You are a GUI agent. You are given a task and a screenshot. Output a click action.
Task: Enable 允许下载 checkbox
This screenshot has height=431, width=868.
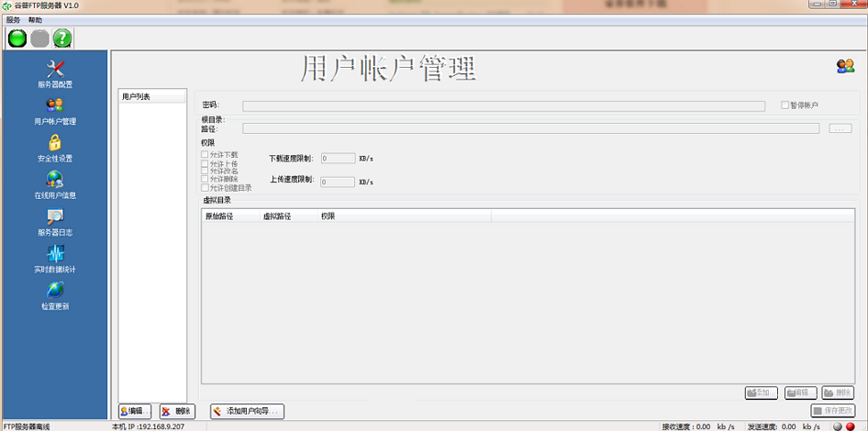click(205, 154)
